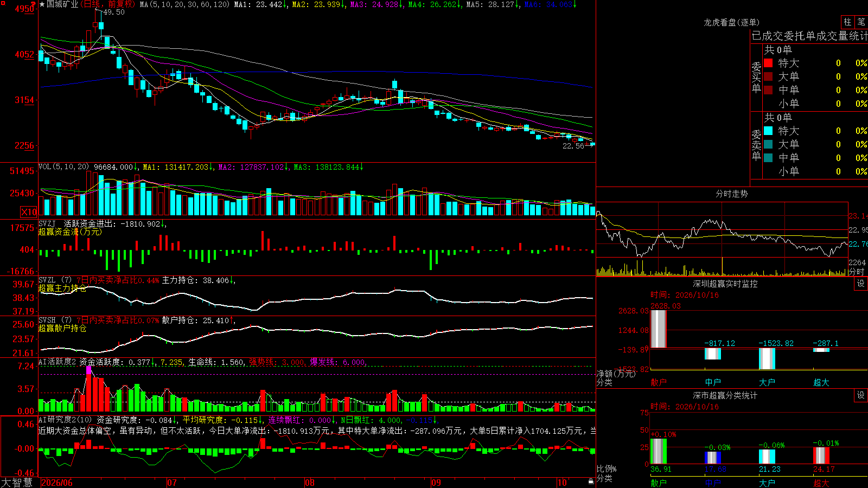Click the teal 中单 swatch in 委卖单

coord(768,158)
